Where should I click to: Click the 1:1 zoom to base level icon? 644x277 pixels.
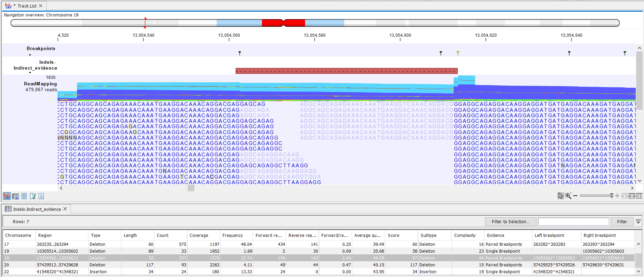click(x=639, y=196)
